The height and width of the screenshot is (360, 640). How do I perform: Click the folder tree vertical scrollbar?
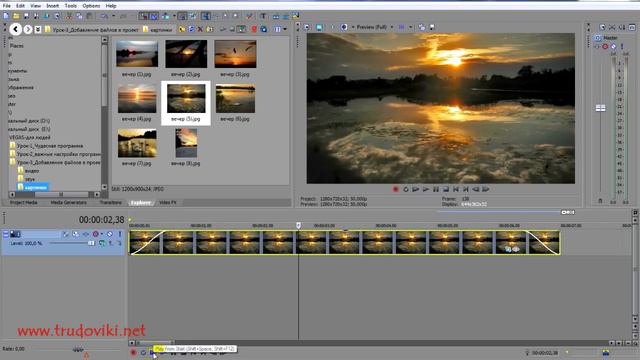pyautogui.click(x=104, y=113)
